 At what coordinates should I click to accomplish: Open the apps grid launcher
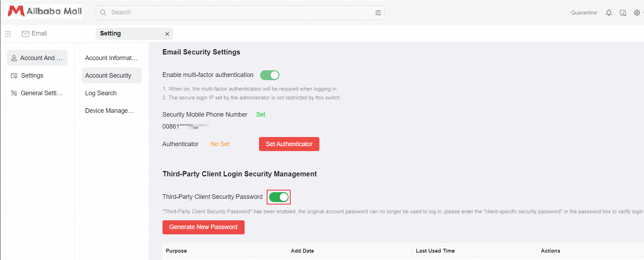[8, 34]
